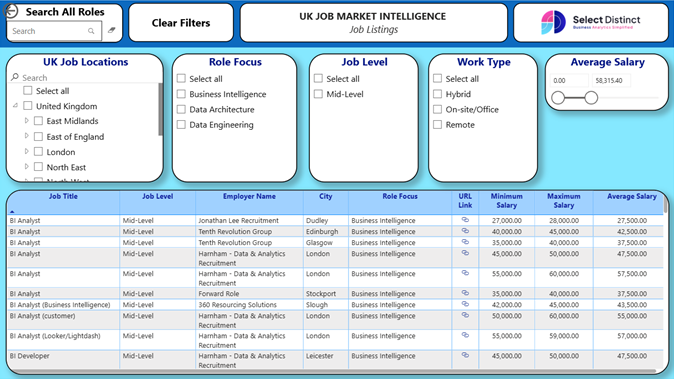The height and width of the screenshot is (379, 674).
Task: Tick the North East checkbox
Action: point(38,167)
